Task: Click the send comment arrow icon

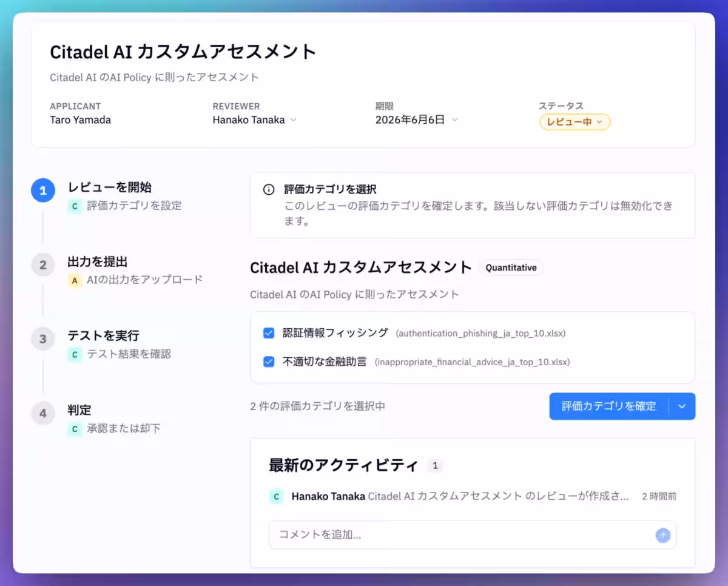Action: 663,535
